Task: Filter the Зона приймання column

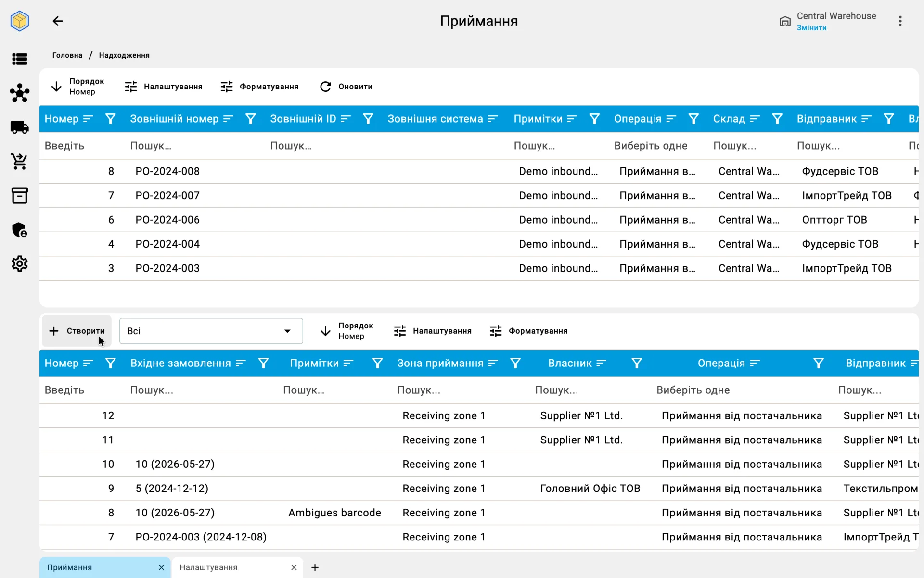Action: (x=515, y=363)
